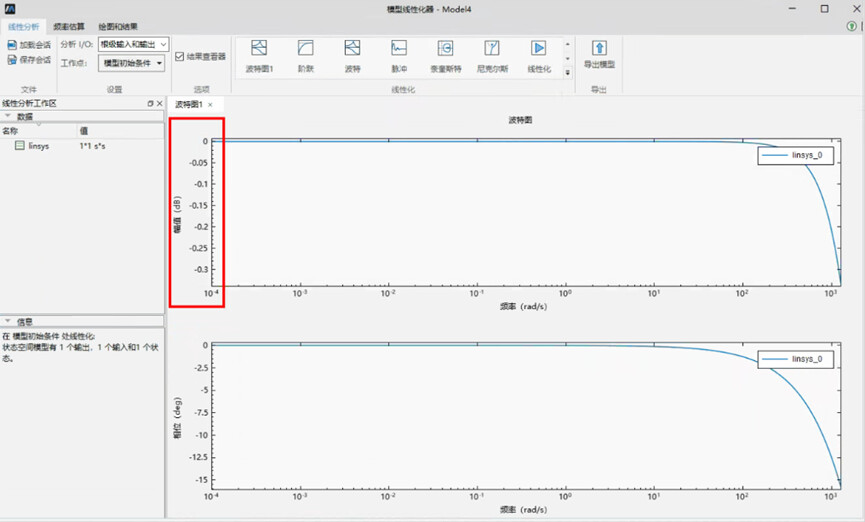Click the linsys data item icon
Viewport: 865px width, 522px height.
20,146
